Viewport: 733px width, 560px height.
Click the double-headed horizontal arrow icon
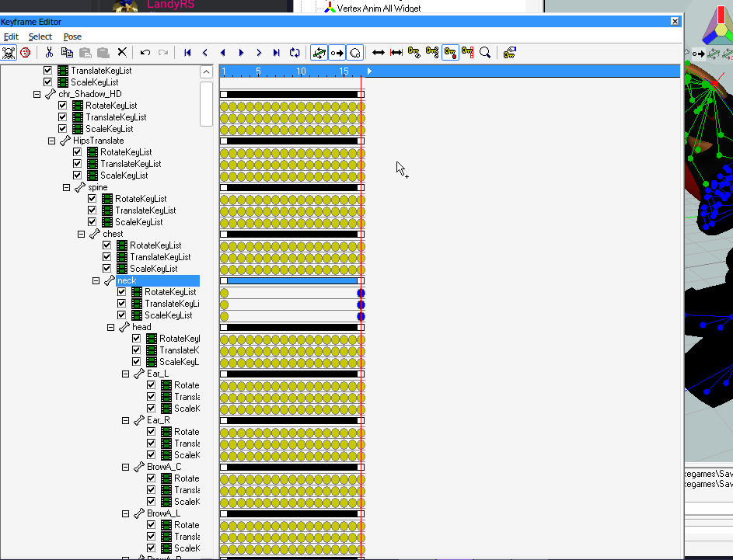379,53
